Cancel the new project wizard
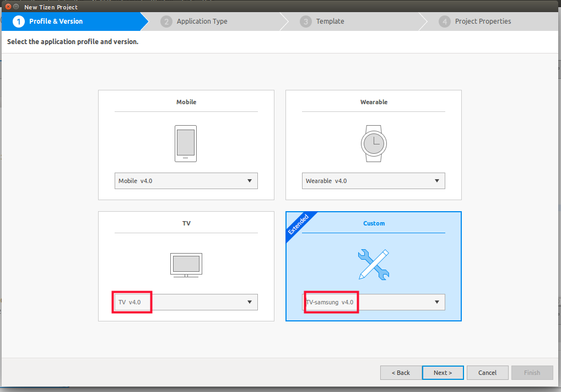Viewport: 561px width, 392px height. pyautogui.click(x=487, y=373)
